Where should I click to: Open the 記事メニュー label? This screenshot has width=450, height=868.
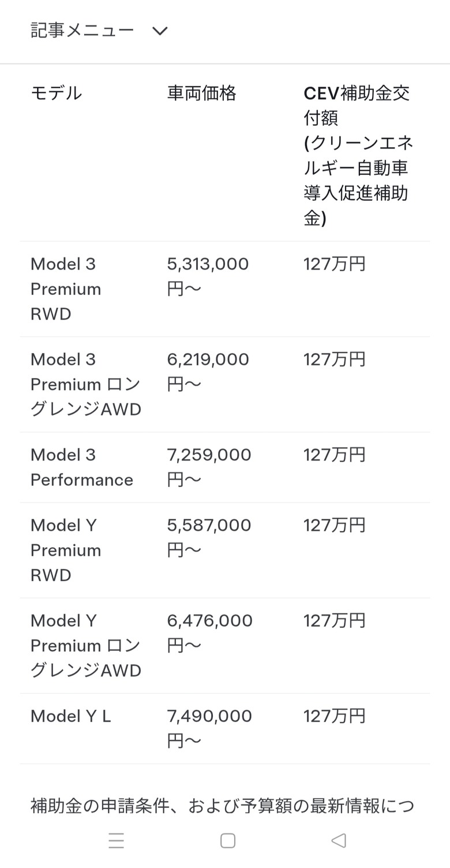(x=82, y=30)
